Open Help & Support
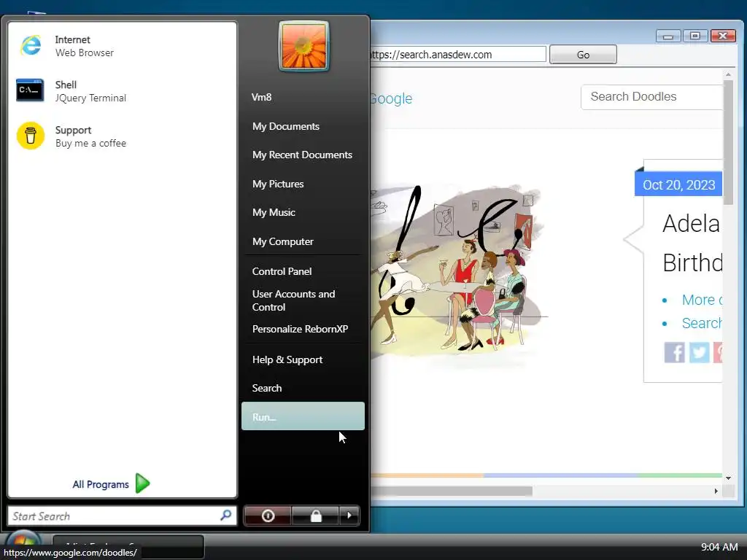Screen dimensions: 747x560 (x=287, y=359)
